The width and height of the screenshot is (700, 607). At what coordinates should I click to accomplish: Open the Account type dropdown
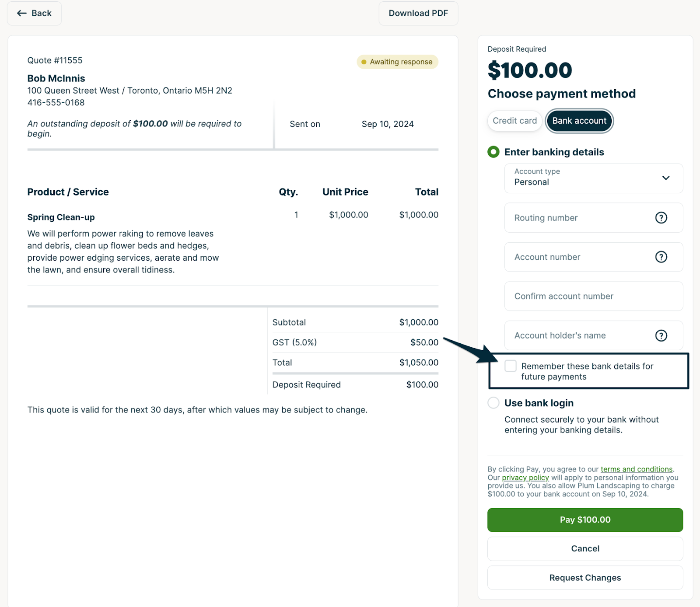click(x=586, y=178)
